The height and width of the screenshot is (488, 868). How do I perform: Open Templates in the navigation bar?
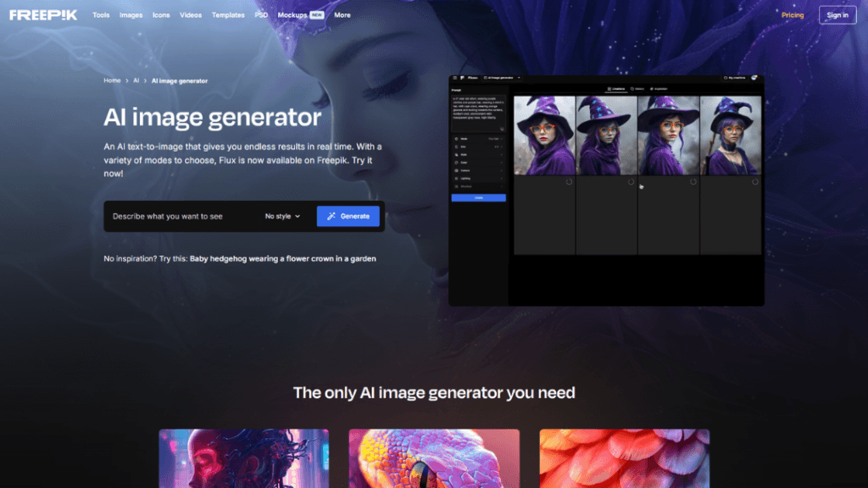(228, 15)
